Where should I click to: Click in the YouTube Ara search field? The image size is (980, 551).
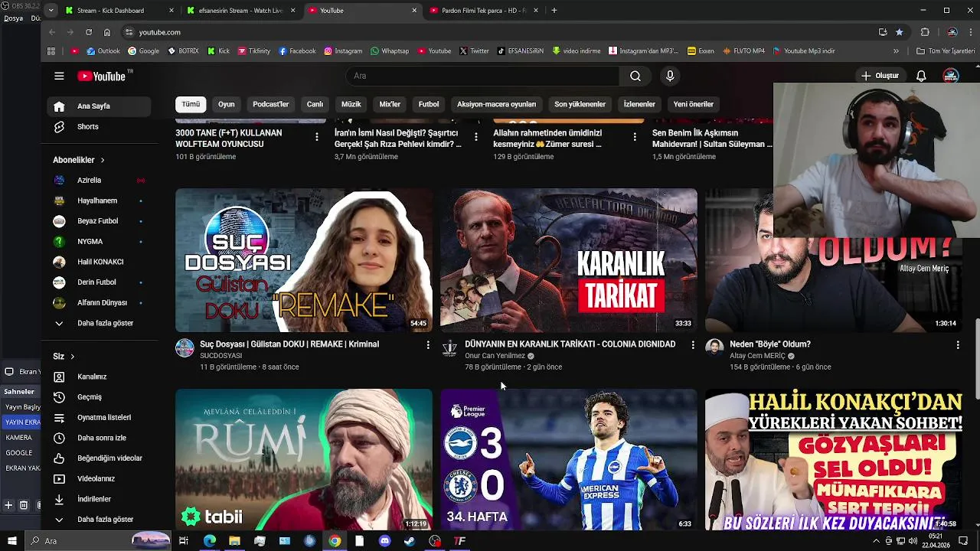coord(482,76)
